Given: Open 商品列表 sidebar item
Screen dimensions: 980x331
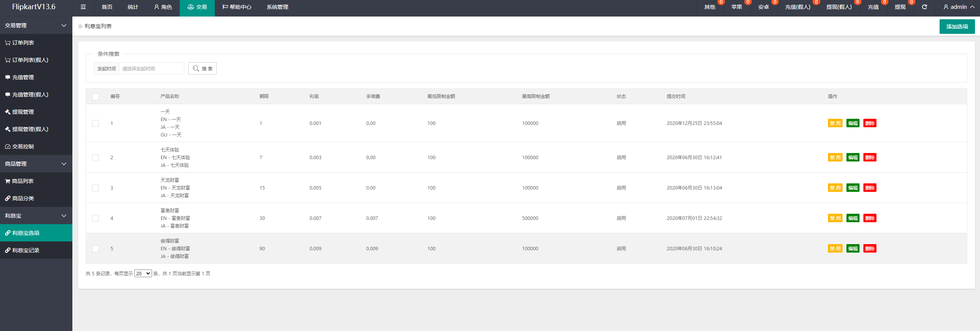Looking at the screenshot, I should [x=36, y=181].
